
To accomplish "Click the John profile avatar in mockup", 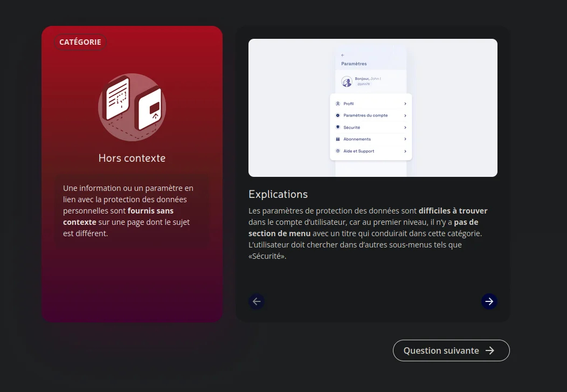I will pyautogui.click(x=347, y=81).
